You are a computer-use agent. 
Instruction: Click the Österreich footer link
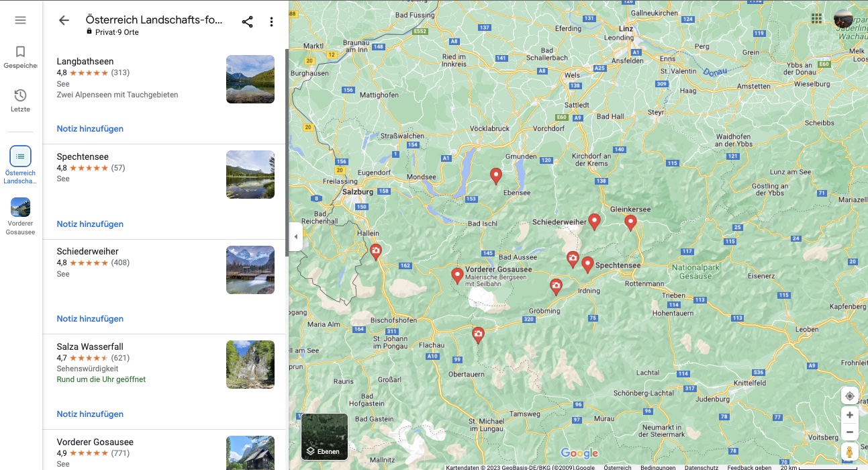pos(617,467)
